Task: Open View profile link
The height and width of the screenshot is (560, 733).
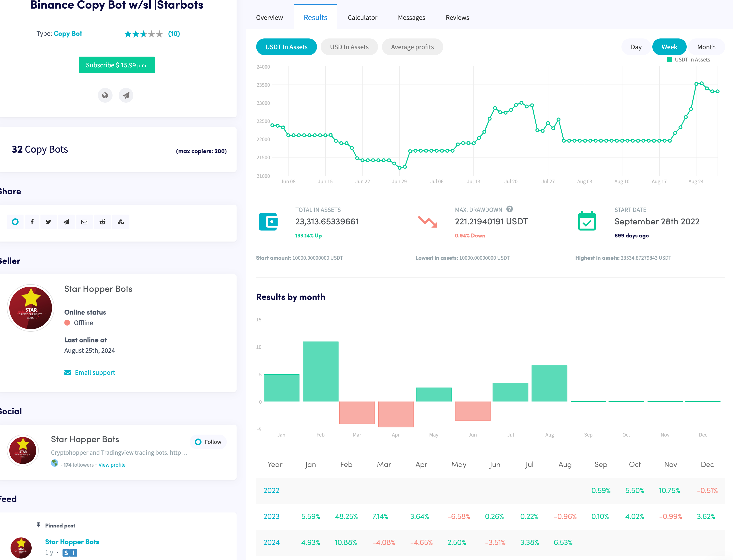Action: (112, 465)
